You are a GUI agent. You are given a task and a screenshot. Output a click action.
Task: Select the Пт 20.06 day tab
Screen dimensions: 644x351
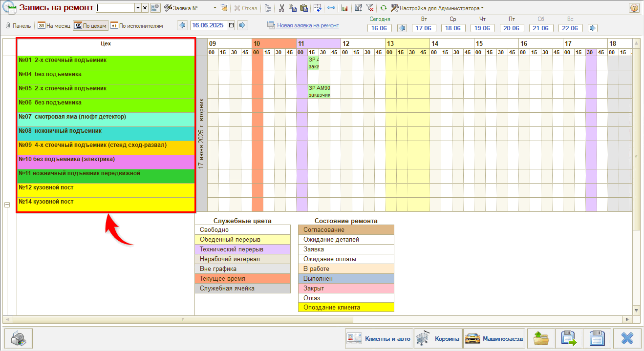[511, 28]
